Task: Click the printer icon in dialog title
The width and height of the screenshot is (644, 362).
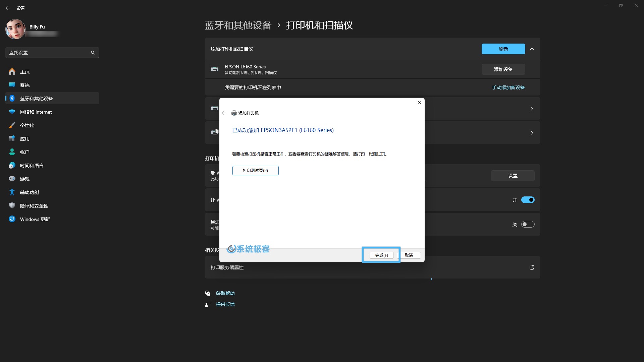Action: (x=234, y=113)
